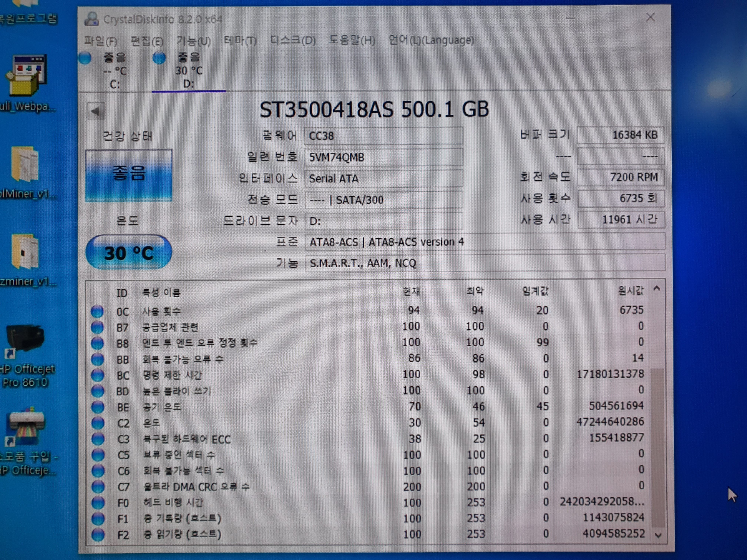The height and width of the screenshot is (560, 747).
Task: Click the serial number field 5VM74QMB
Action: pos(384,157)
